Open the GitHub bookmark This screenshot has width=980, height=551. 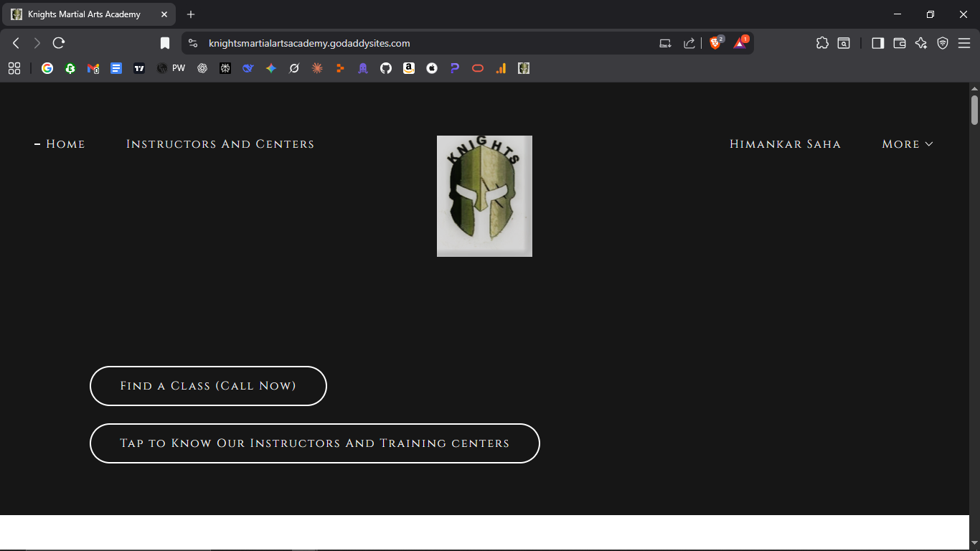[385, 68]
